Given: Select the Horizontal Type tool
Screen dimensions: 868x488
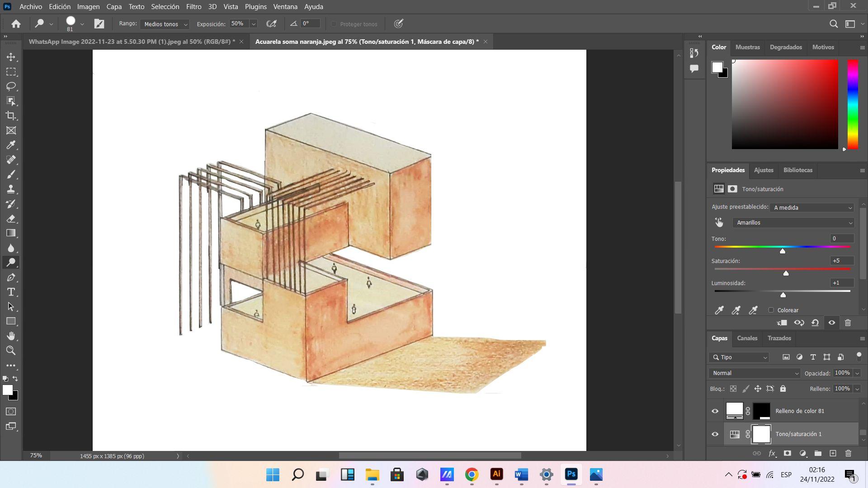Looking at the screenshot, I should [11, 292].
